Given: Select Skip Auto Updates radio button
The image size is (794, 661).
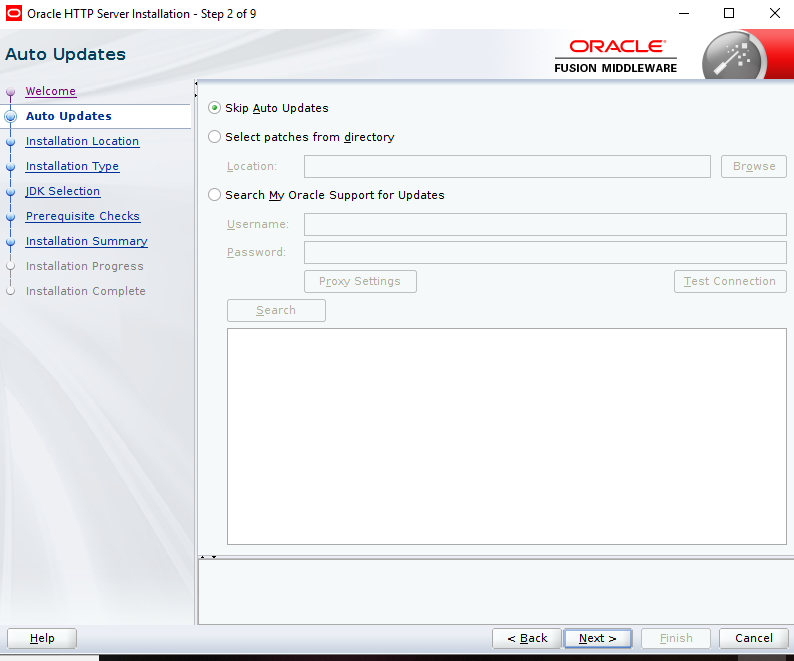Looking at the screenshot, I should click(x=214, y=108).
